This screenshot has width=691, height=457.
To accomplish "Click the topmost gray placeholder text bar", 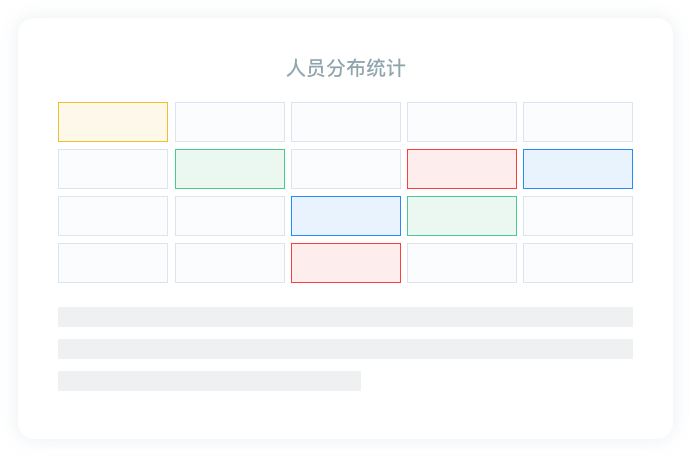I will click(345, 317).
